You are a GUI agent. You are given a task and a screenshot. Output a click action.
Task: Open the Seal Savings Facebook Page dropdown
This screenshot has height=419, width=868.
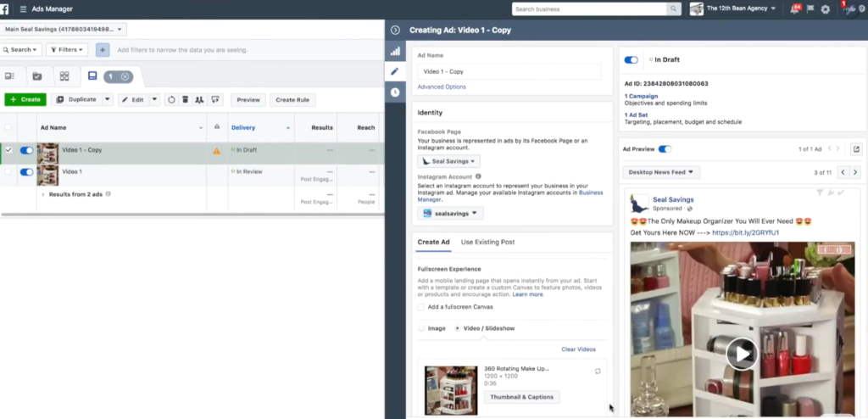point(449,161)
